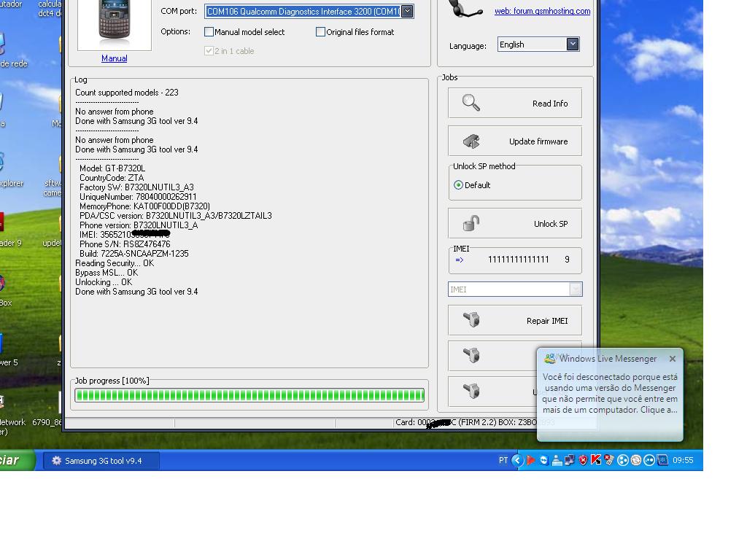Open the COM port dropdown
Image resolution: width=747 pixels, height=560 pixels.
[407, 12]
